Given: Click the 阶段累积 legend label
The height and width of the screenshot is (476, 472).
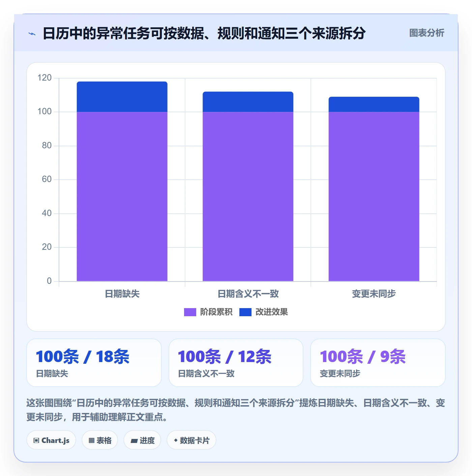Looking at the screenshot, I should 216,312.
